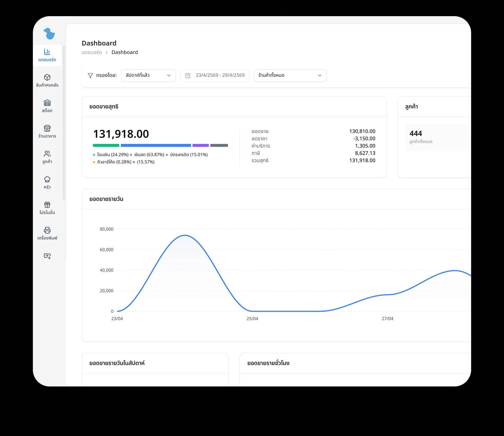
Task: Click the ยอดขายรายวันในสัปดาห์ card heading
Action: (117, 363)
